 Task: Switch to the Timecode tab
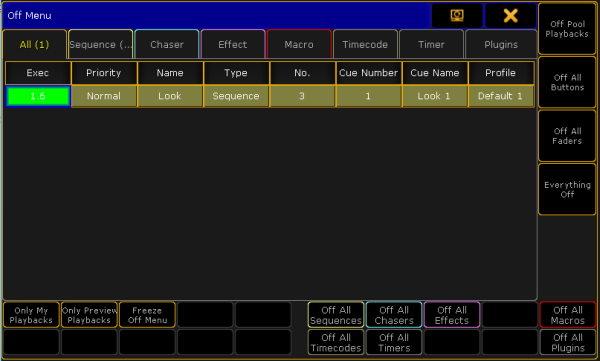point(365,44)
